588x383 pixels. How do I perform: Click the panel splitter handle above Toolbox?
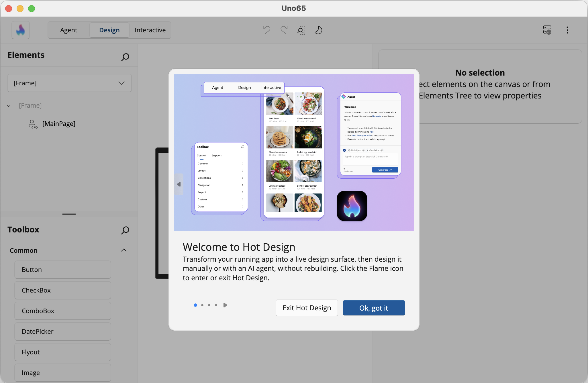[x=69, y=214]
